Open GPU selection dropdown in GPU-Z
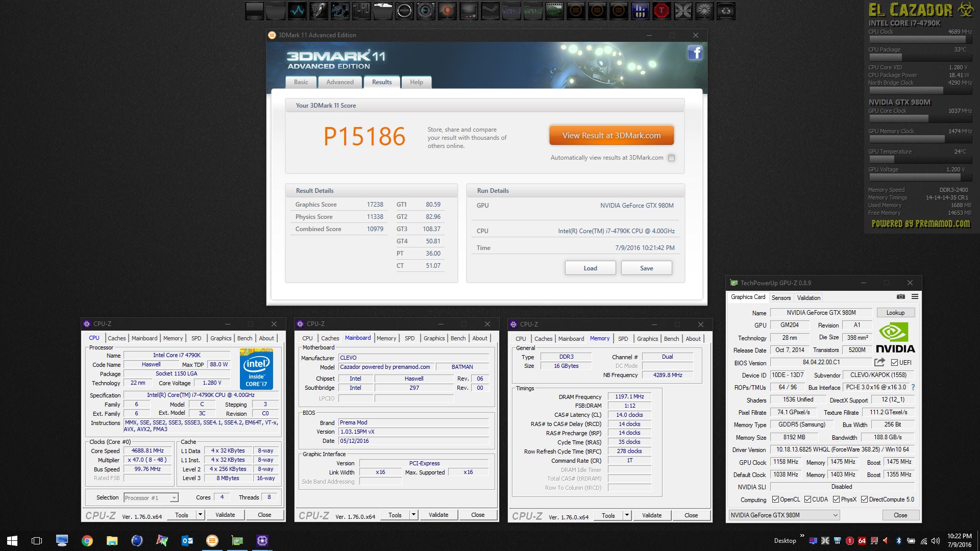 pyautogui.click(x=784, y=515)
